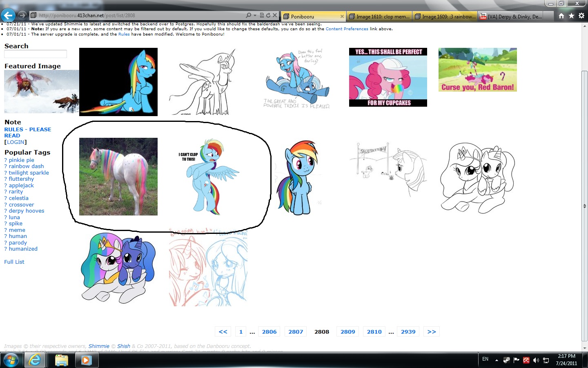Select the crossover tag
Viewport: 588px width, 368px height.
click(21, 205)
